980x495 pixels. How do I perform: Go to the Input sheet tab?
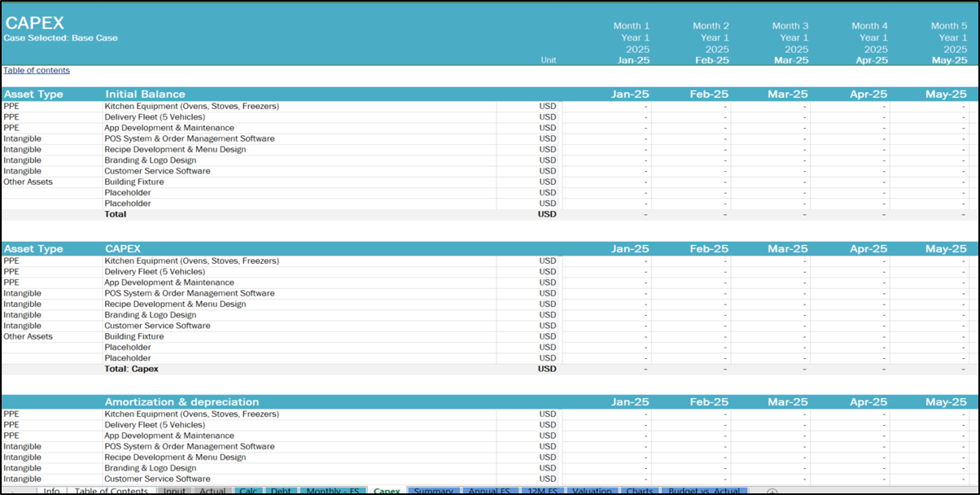click(173, 491)
